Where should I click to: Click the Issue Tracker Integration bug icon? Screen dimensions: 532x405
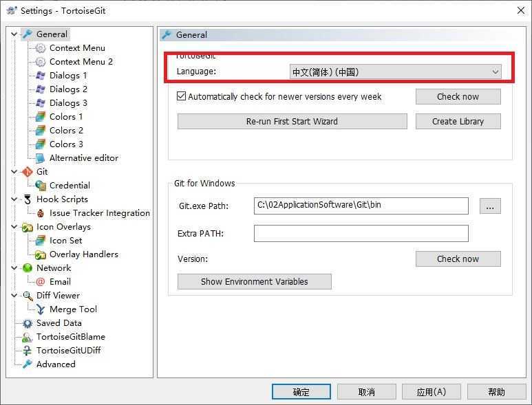(x=41, y=213)
